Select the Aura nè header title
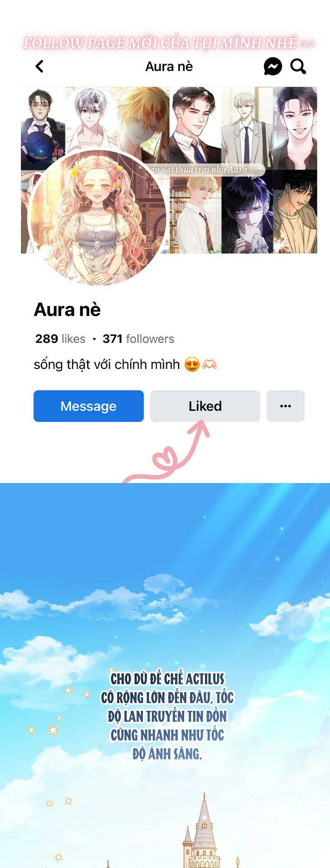This screenshot has height=868, width=330. 169,66
